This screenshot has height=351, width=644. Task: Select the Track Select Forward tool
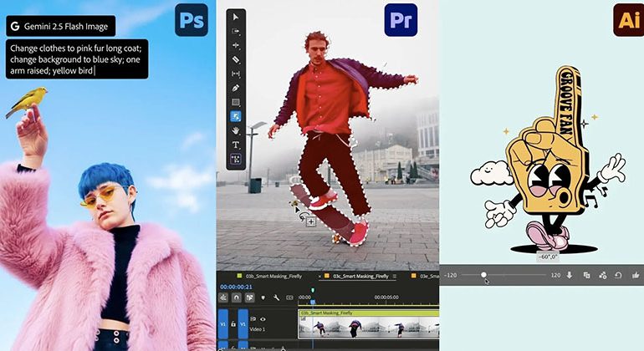tap(236, 31)
